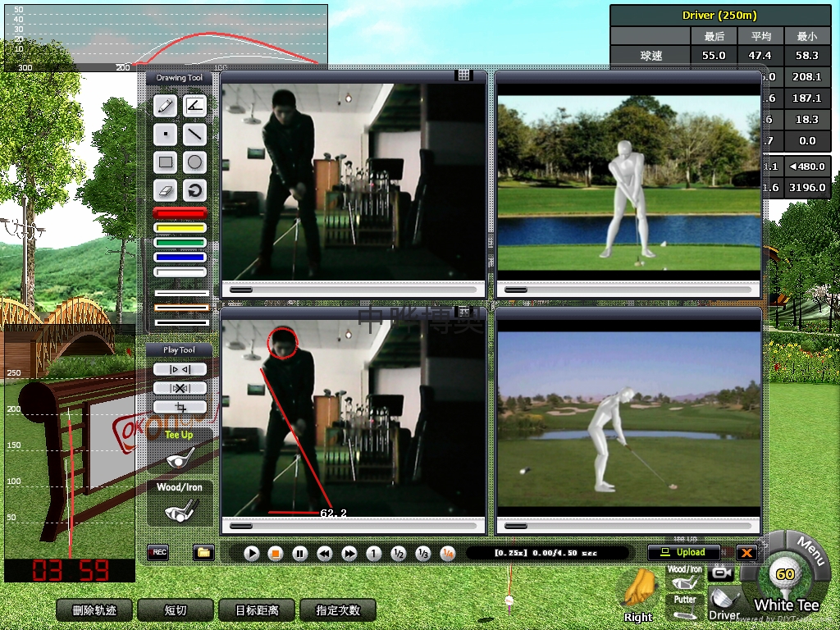This screenshot has height=630, width=840.
Task: Click the 删除轨迹 button
Action: (x=94, y=610)
